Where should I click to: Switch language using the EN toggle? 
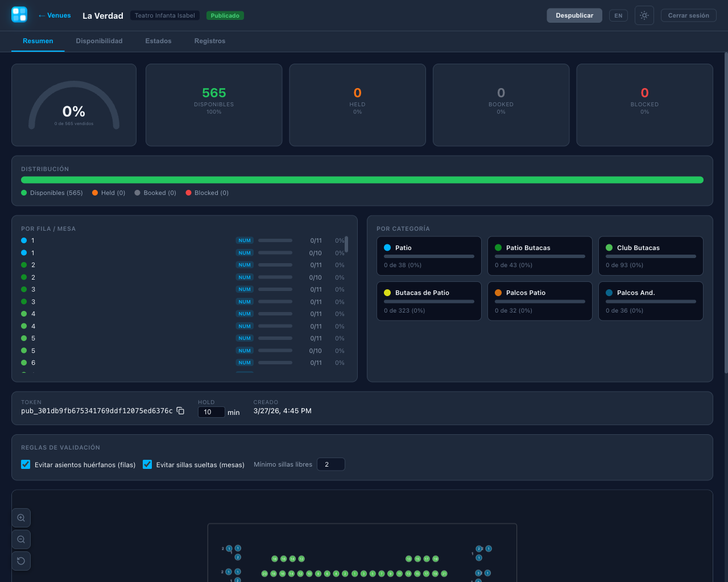[618, 15]
